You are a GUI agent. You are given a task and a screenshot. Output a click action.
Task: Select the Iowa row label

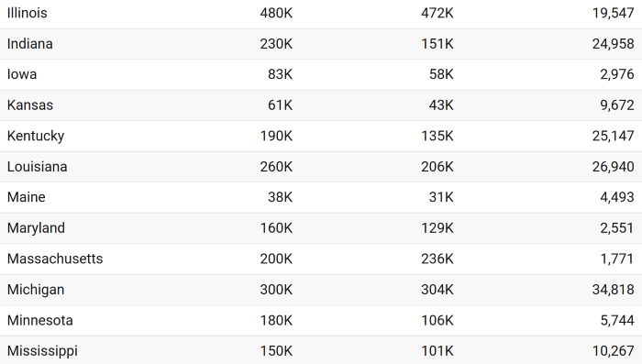click(22, 74)
